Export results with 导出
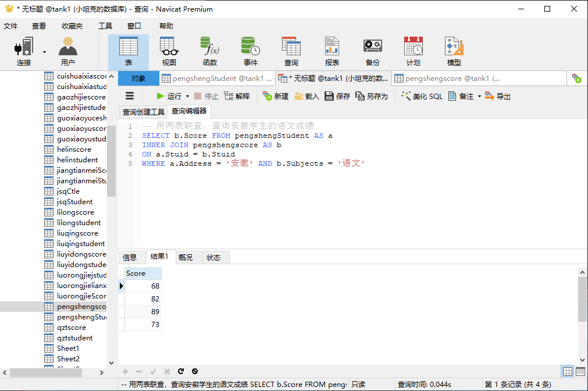This screenshot has width=588, height=391. click(x=498, y=97)
